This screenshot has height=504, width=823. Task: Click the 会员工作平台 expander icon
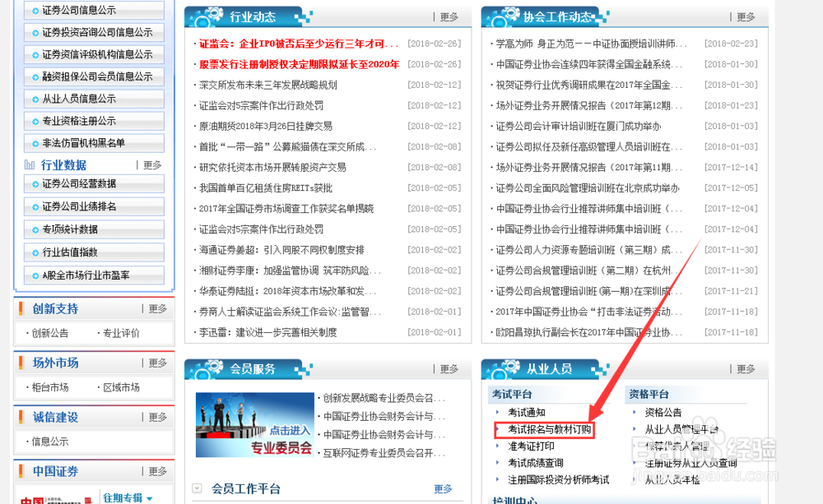pos(197,488)
